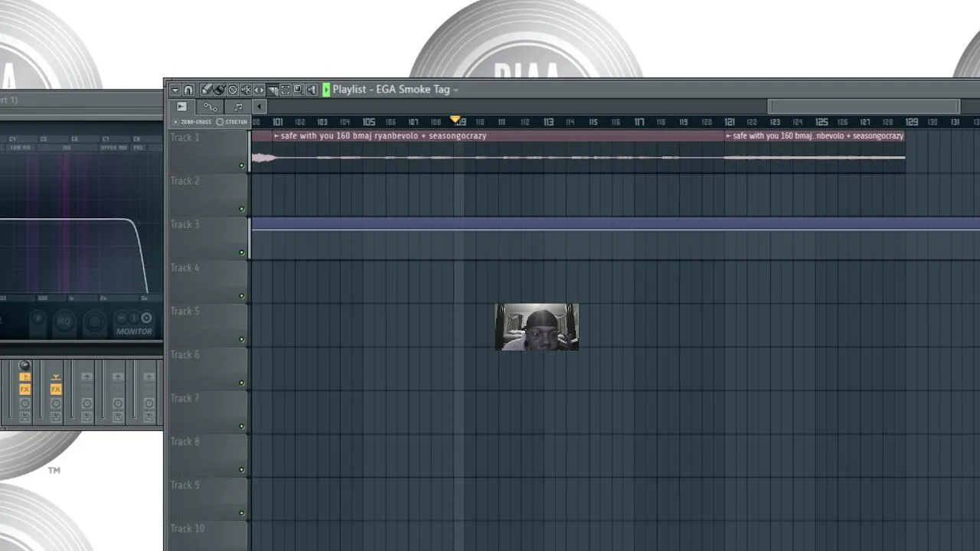Click the orange arrow icon above first FX button

(24, 377)
